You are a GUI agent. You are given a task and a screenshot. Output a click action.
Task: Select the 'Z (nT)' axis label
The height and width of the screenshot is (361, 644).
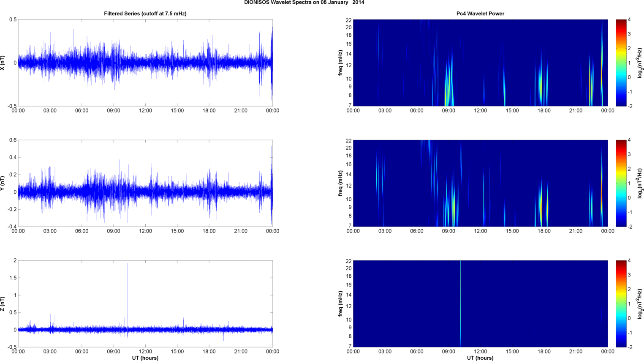pos(3,304)
